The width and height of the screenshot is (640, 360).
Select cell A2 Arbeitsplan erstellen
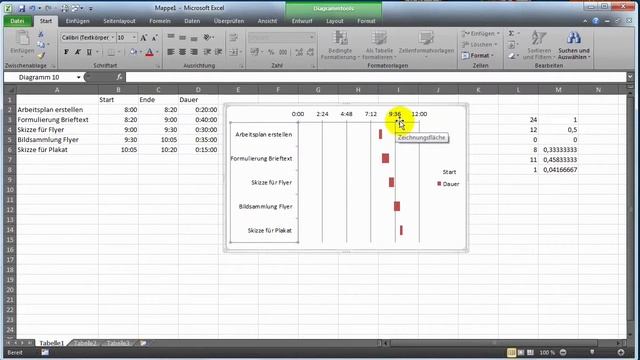(57, 109)
